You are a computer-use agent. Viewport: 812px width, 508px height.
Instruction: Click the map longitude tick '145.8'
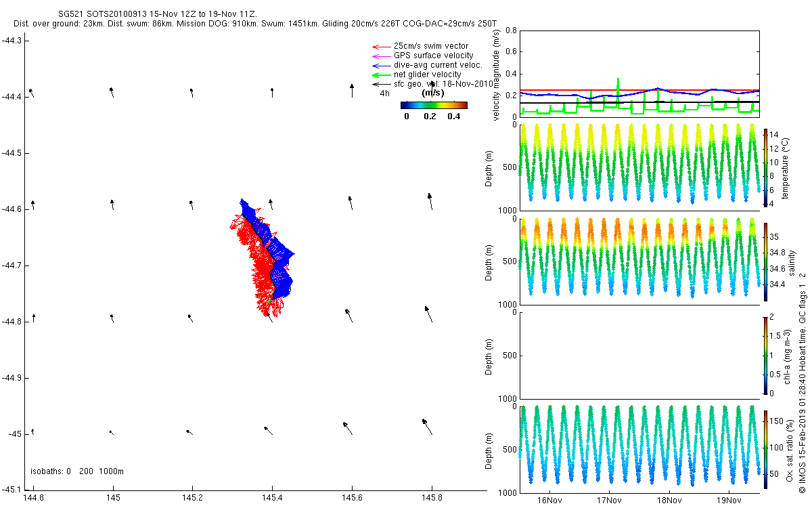[x=432, y=499]
